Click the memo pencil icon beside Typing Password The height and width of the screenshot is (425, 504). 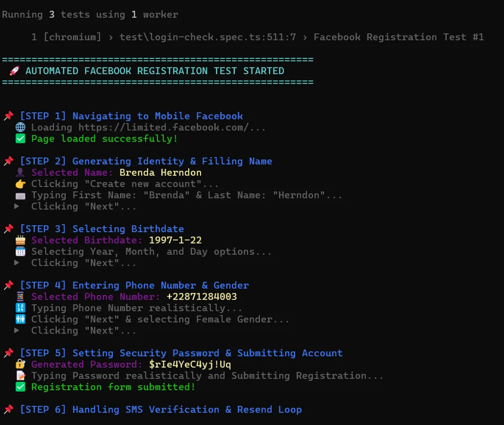coord(20,375)
